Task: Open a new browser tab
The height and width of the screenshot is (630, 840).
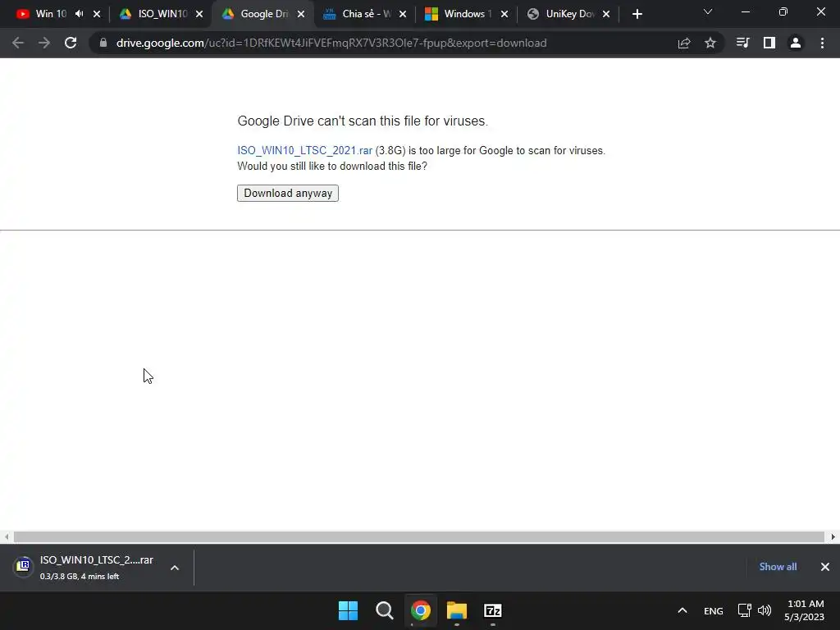Action: [637, 14]
